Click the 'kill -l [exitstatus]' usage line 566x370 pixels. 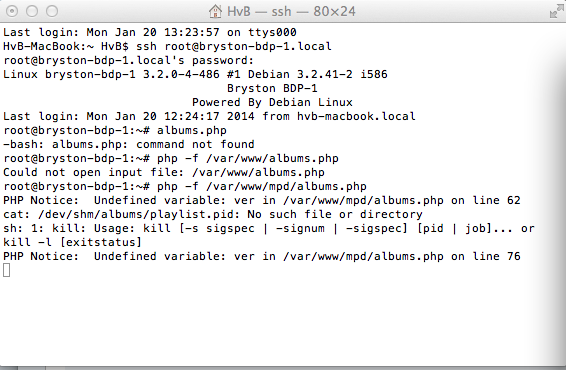point(72,242)
